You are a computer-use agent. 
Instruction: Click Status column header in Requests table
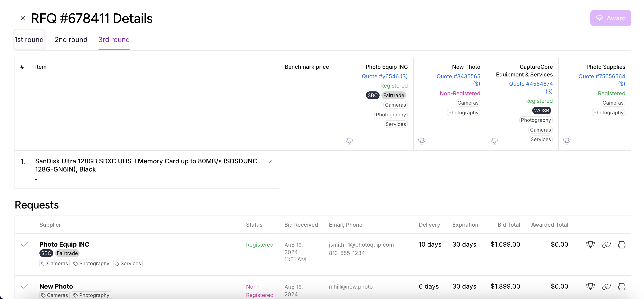point(254,225)
